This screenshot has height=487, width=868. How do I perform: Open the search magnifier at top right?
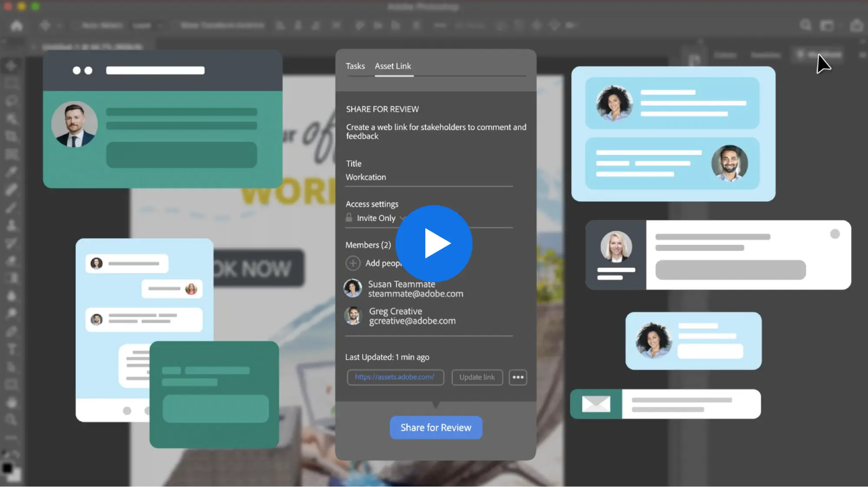pos(806,25)
